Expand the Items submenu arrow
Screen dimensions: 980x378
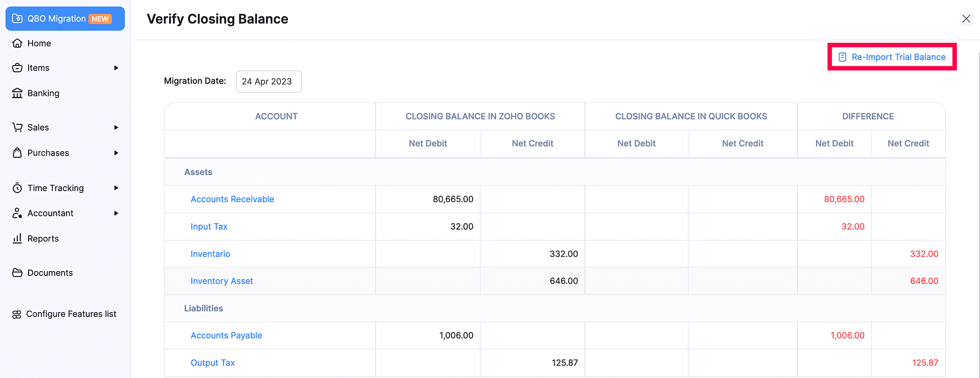(116, 68)
